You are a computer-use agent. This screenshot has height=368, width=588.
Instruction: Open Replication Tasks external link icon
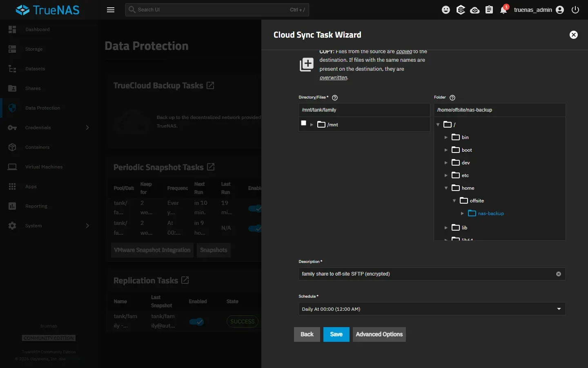(x=185, y=280)
